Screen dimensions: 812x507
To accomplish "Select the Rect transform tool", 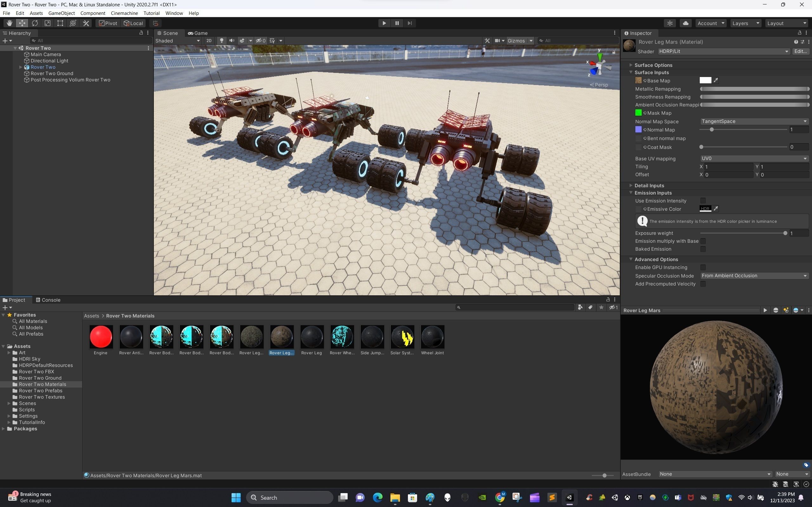I will 60,23.
